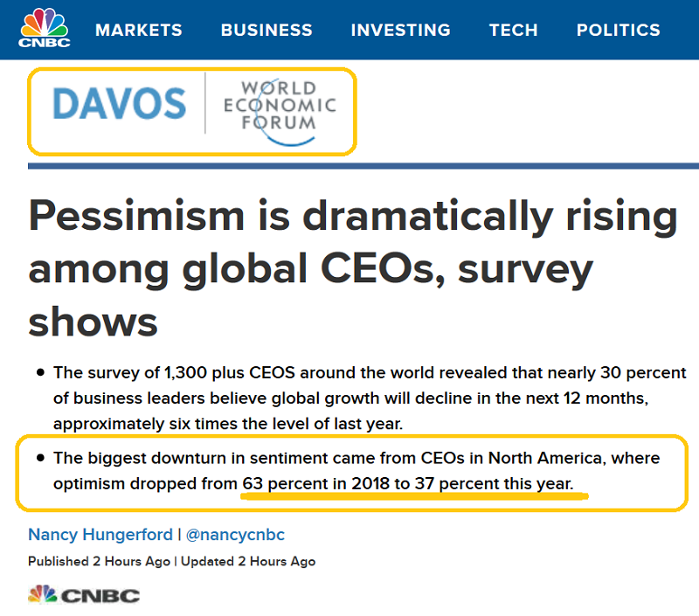Click the CNBC logo below the byline

pos(84,595)
